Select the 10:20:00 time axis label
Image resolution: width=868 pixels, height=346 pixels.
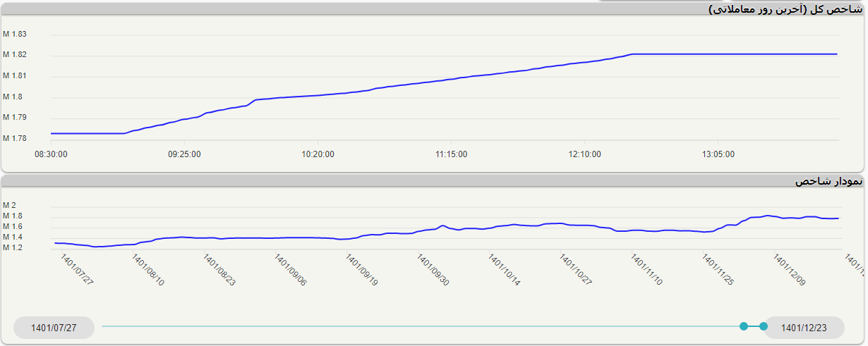point(318,154)
